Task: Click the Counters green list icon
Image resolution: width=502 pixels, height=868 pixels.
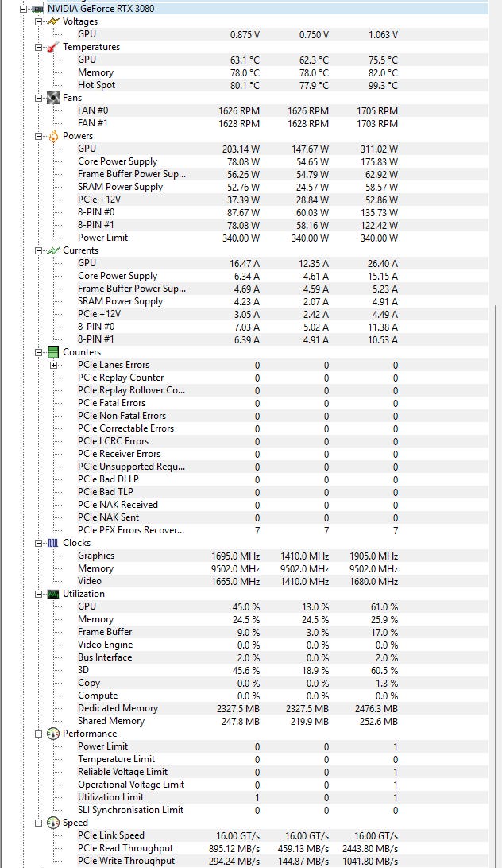Action: (x=53, y=353)
